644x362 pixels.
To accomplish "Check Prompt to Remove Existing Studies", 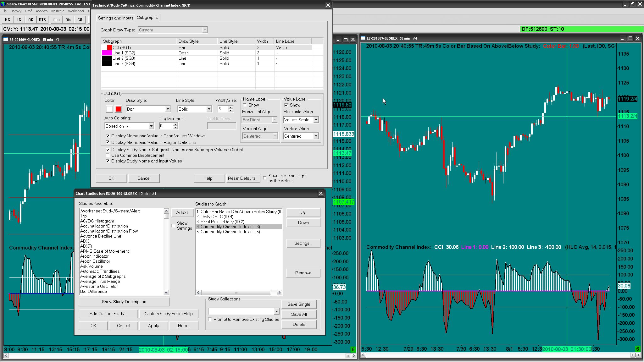I will pyautogui.click(x=210, y=319).
